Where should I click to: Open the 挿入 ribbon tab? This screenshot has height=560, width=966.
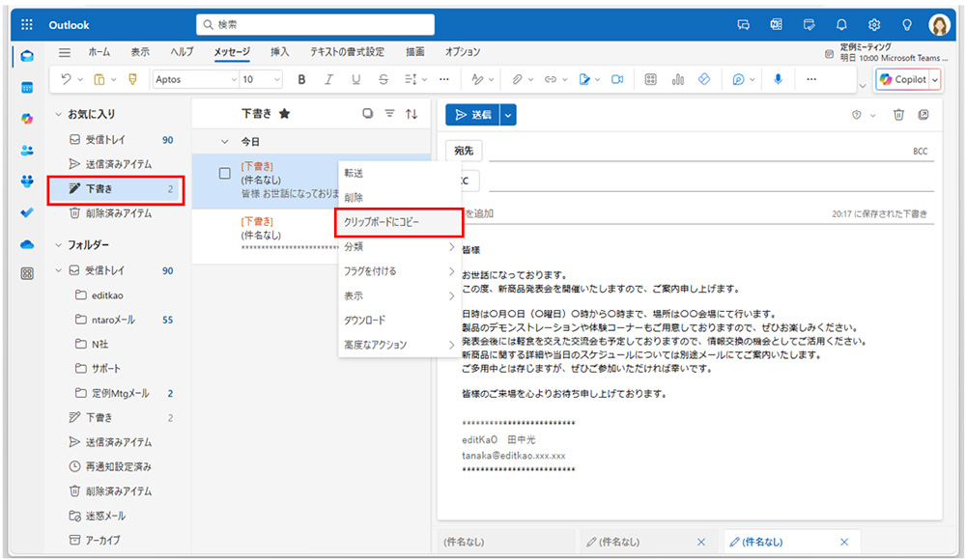280,52
